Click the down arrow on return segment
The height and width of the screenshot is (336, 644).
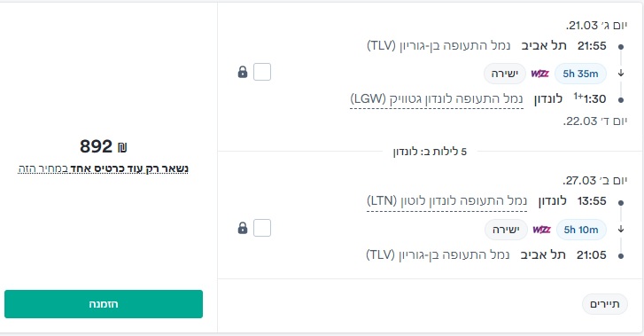point(621,229)
